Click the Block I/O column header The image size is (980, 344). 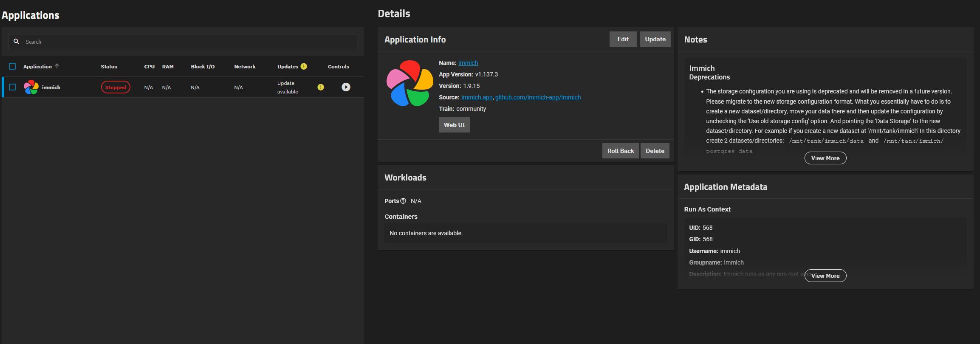203,67
